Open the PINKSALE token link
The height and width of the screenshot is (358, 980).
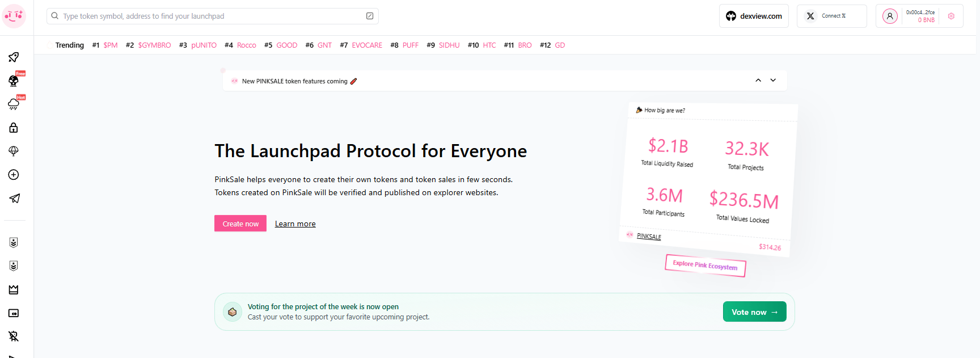(x=649, y=236)
